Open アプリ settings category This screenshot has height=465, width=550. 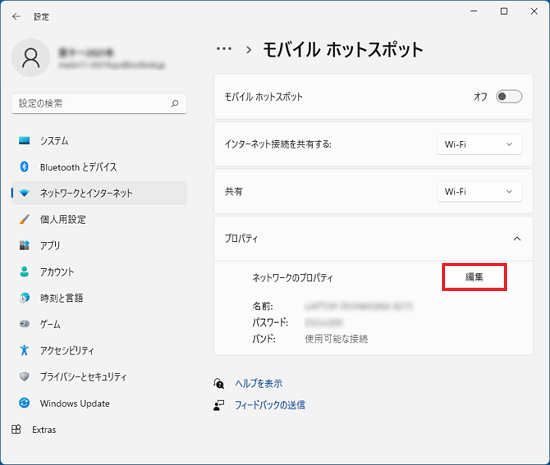click(99, 245)
